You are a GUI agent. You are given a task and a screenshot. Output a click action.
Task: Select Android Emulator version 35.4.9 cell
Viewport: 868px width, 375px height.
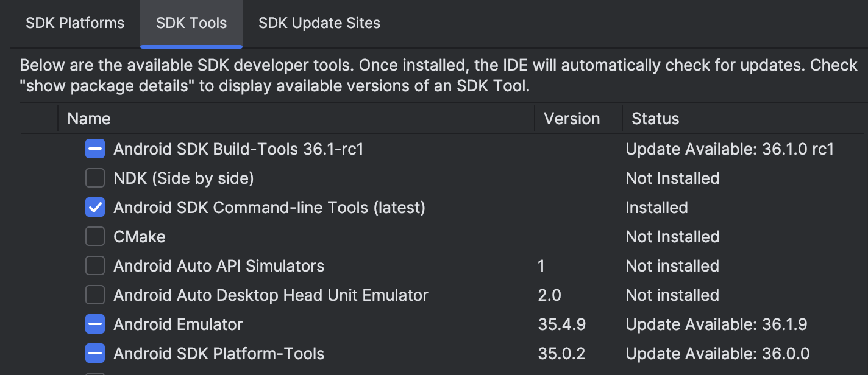point(561,324)
